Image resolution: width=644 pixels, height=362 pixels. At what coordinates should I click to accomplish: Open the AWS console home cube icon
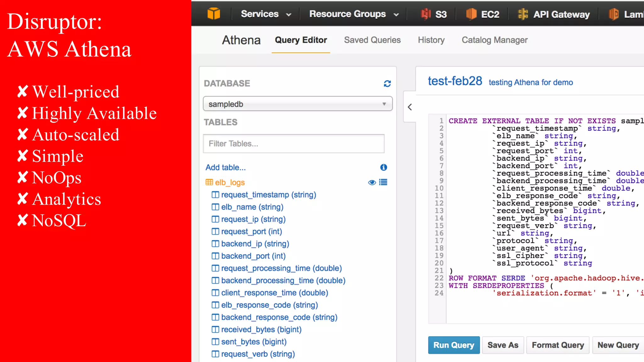(x=214, y=14)
